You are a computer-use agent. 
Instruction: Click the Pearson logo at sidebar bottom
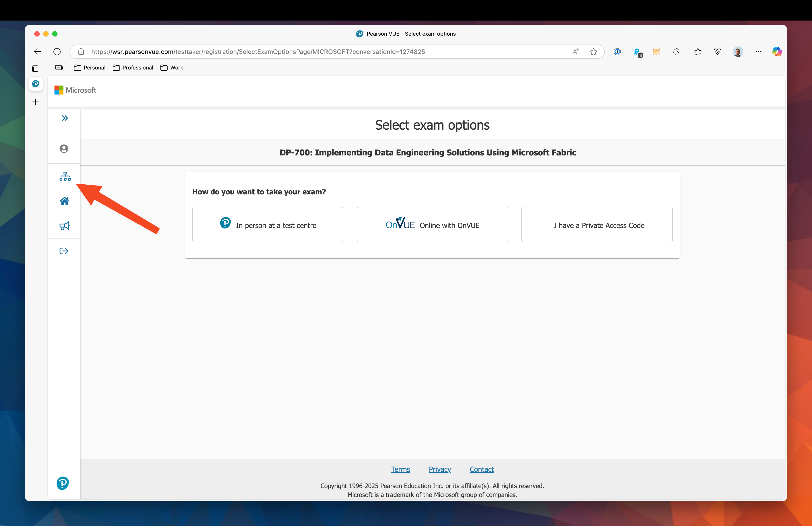click(x=63, y=483)
